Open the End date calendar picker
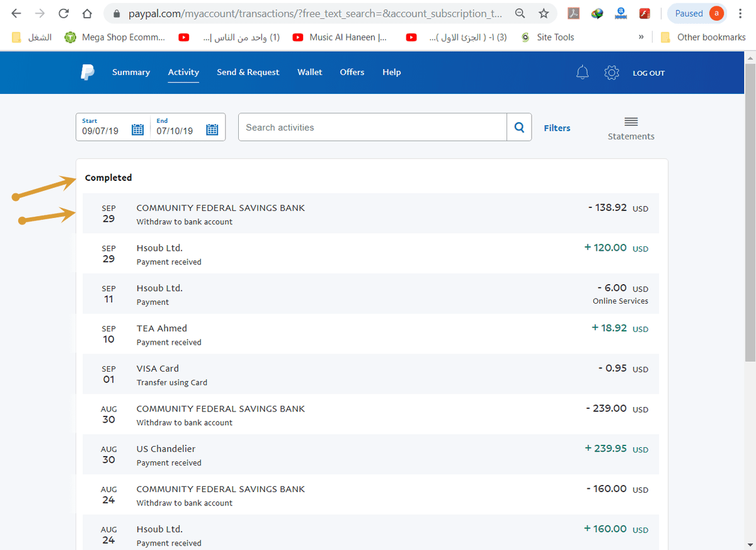 (x=212, y=130)
